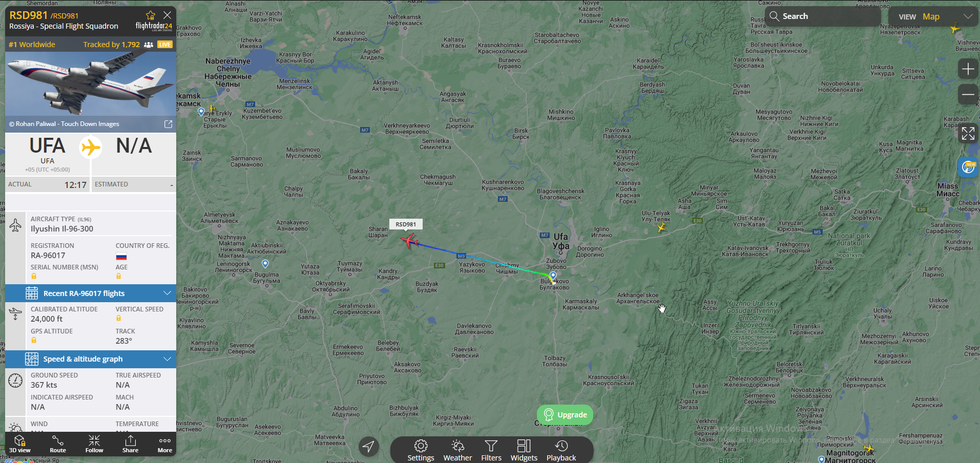The image size is (980, 463).
Task: Click the green Upgrade button
Action: tap(565, 415)
